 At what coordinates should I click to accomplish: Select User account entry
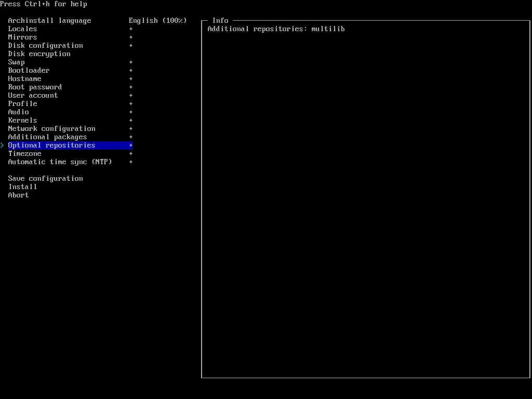[33, 96]
